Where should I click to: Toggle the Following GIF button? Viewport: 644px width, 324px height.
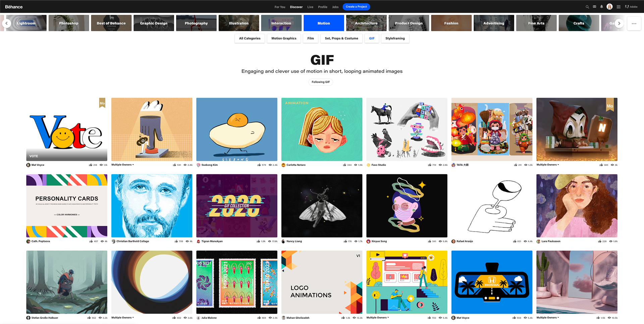(x=321, y=82)
